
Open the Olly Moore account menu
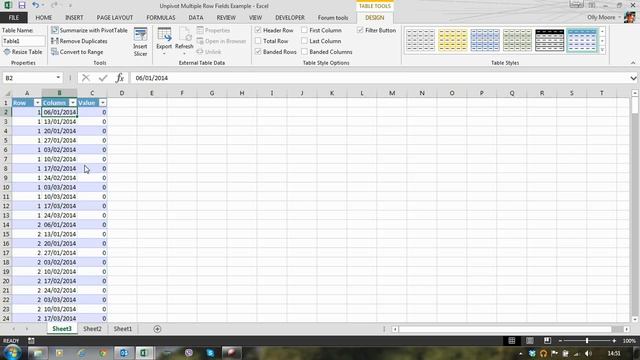coord(604,17)
